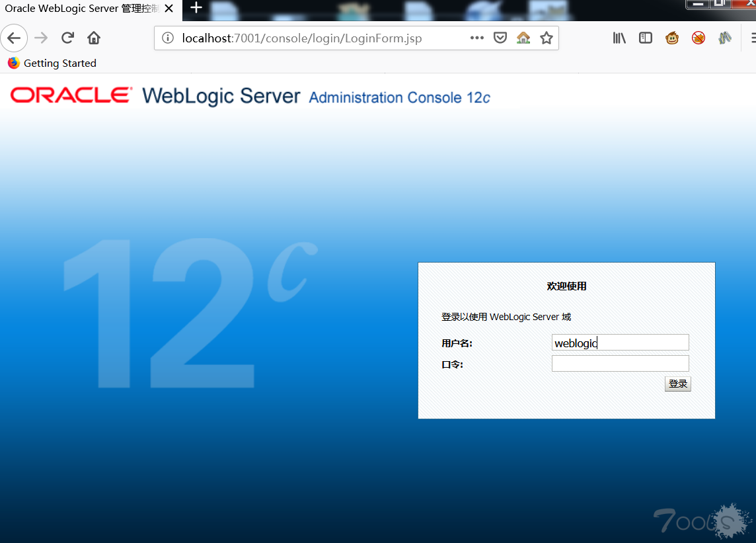Click the house icon in address bar
This screenshot has width=756, height=543.
coord(523,38)
